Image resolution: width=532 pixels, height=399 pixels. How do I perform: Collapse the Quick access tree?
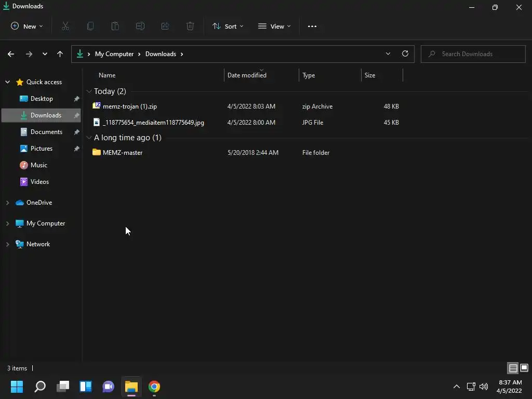(x=7, y=82)
